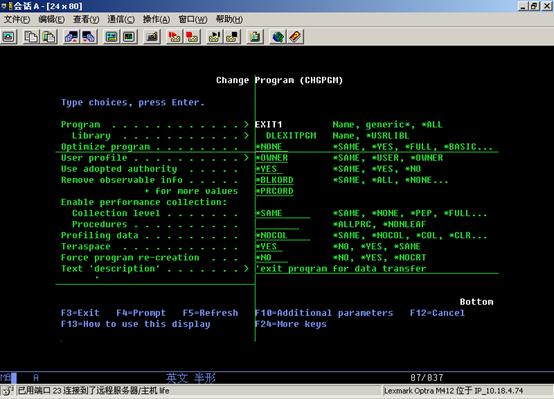Open the 编辑(E) menu
Image resolution: width=554 pixels, height=399 pixels.
click(x=51, y=19)
